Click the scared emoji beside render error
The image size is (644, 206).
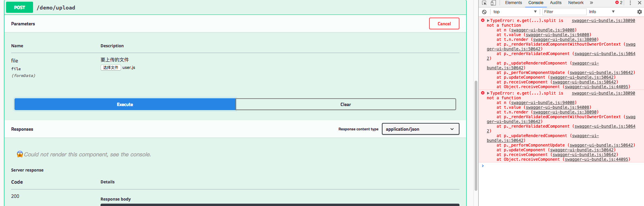pos(20,154)
